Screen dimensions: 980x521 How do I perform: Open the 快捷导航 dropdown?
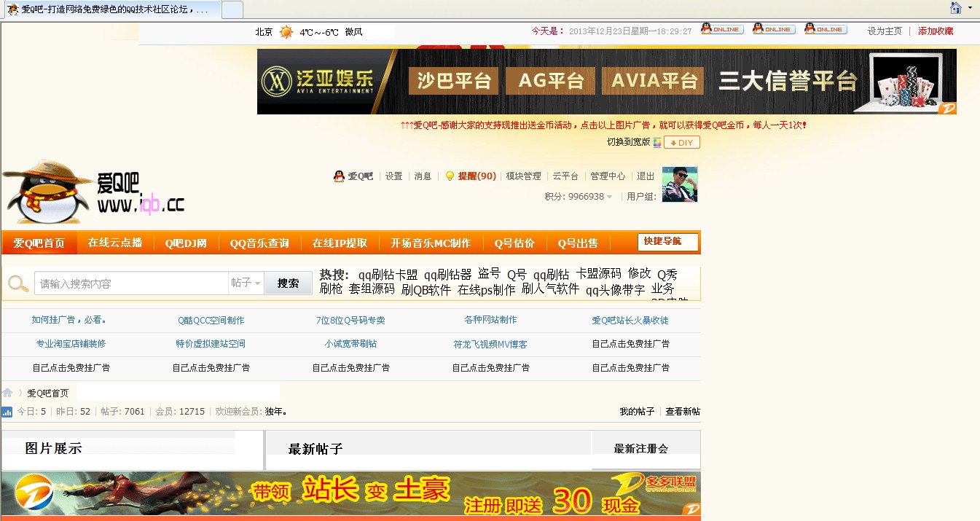click(x=668, y=242)
